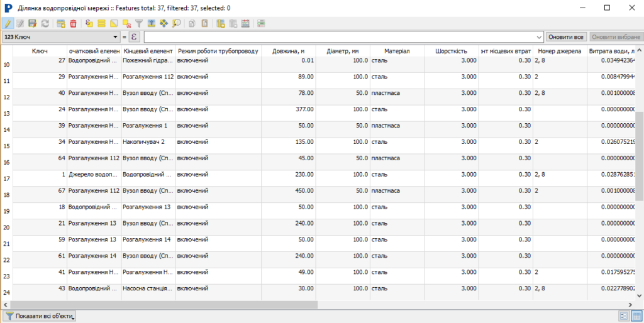Copy selected rows to clipboard icon

pyautogui.click(x=191, y=23)
